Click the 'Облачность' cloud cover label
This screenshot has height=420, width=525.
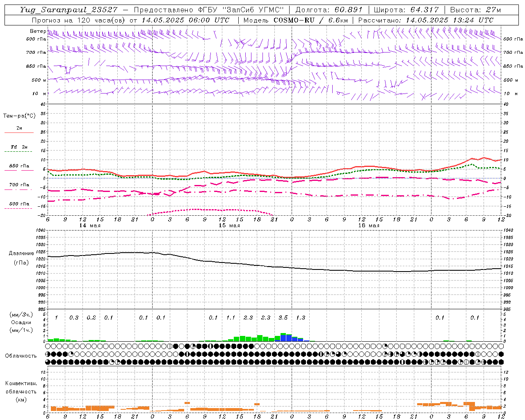coord(21,356)
